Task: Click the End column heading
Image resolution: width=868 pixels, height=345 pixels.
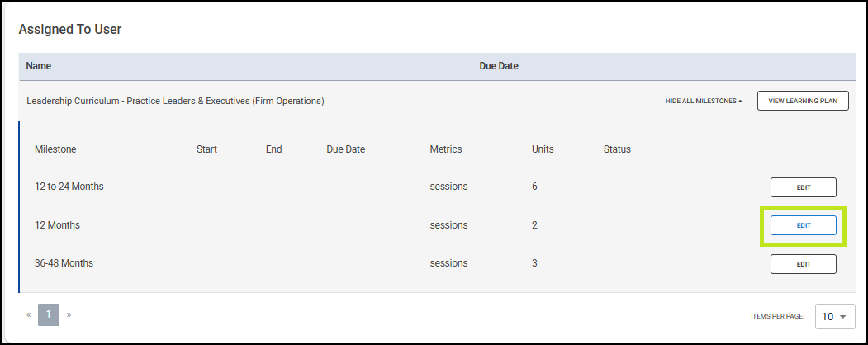Action: [x=273, y=149]
